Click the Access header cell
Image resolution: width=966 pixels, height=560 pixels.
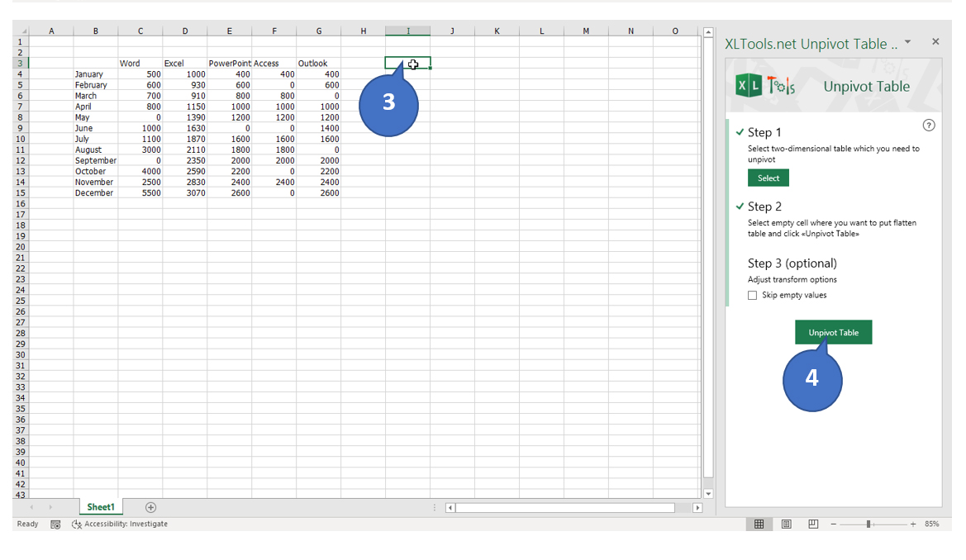[274, 64]
